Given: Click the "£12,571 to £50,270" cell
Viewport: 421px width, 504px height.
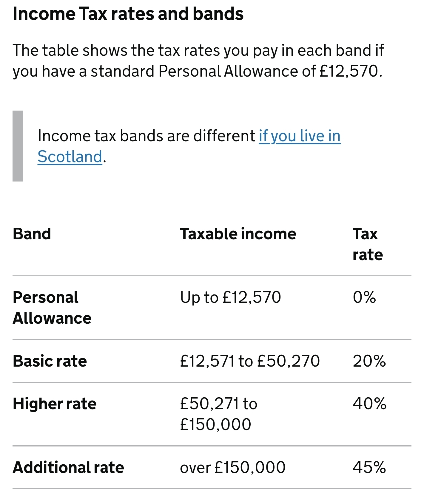Looking at the screenshot, I should click(x=250, y=361).
